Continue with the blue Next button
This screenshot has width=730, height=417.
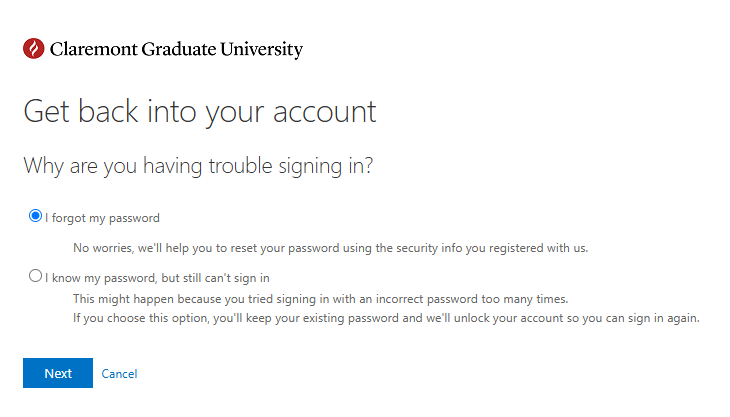tap(58, 373)
